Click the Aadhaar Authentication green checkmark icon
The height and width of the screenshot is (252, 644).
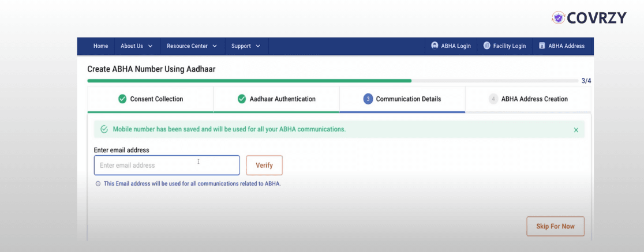pos(242,99)
